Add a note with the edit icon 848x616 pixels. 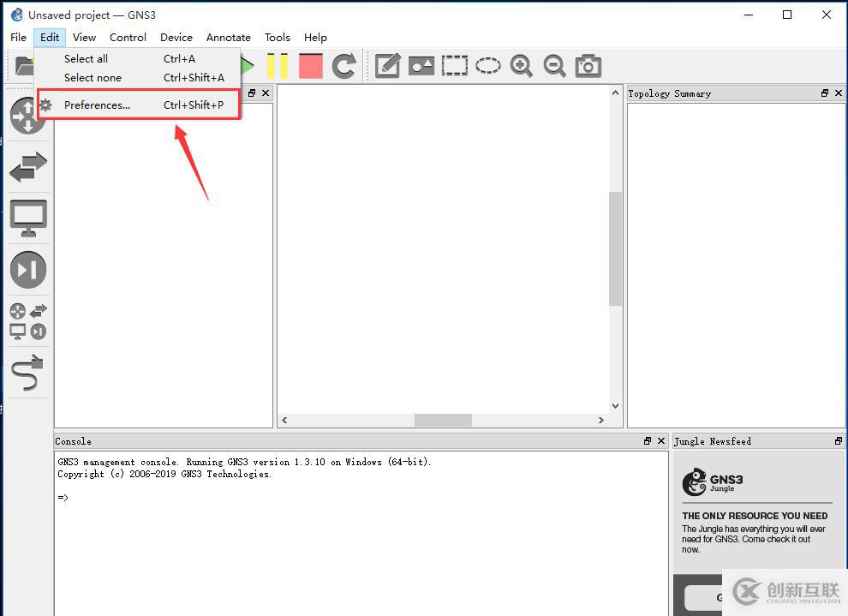[x=388, y=66]
